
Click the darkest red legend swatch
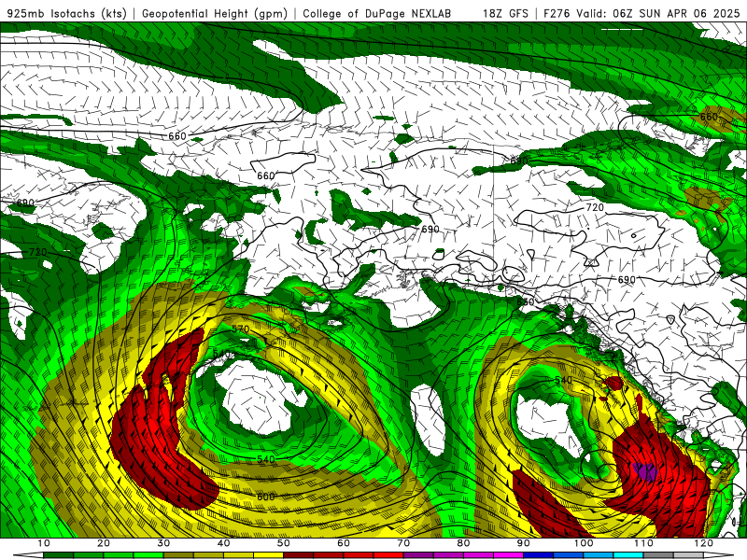[298, 555]
